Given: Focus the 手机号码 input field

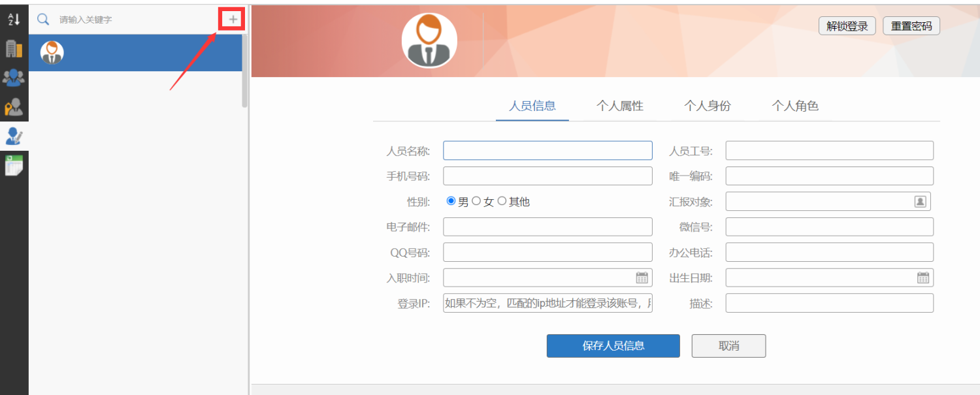Looking at the screenshot, I should tap(548, 176).
